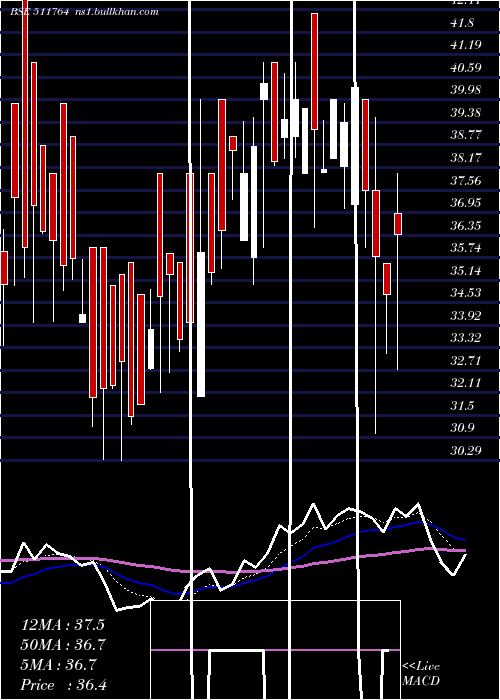Viewport: 500px width, 700px height.
Task: Select the 37.56 price label
Action: [x=466, y=180]
